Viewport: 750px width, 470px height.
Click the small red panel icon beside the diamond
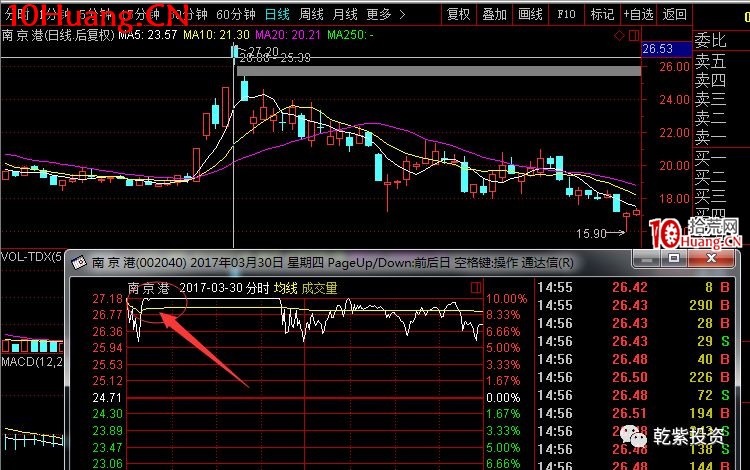coord(634,35)
